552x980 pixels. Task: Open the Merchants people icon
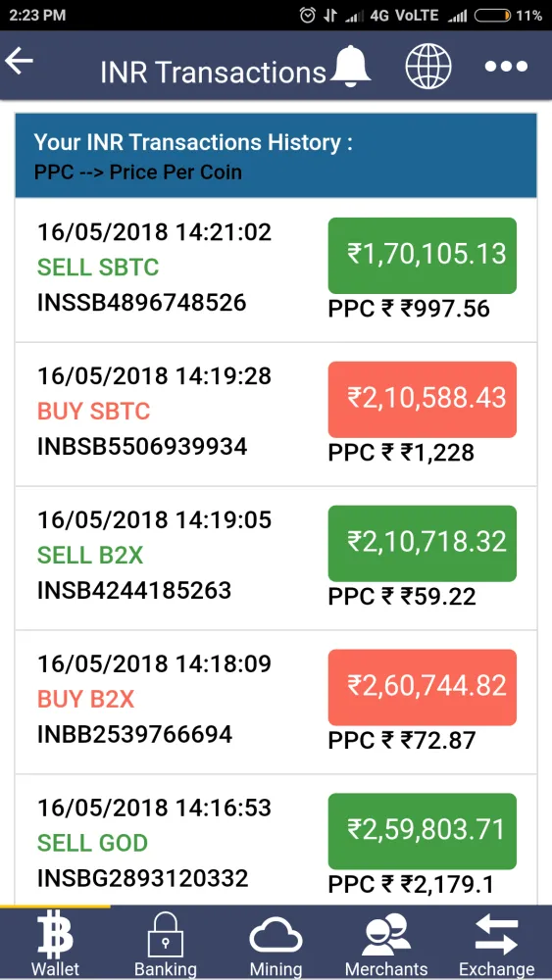[386, 943]
